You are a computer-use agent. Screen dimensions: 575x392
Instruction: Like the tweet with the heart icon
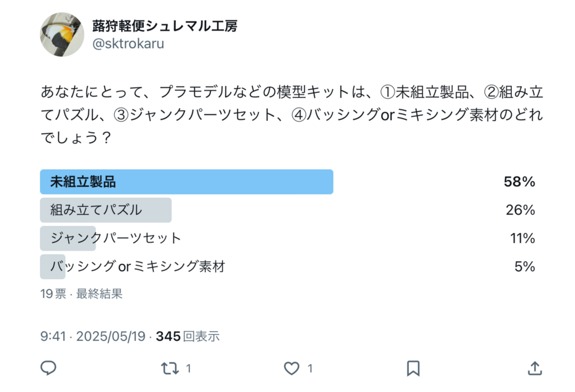pos(291,368)
